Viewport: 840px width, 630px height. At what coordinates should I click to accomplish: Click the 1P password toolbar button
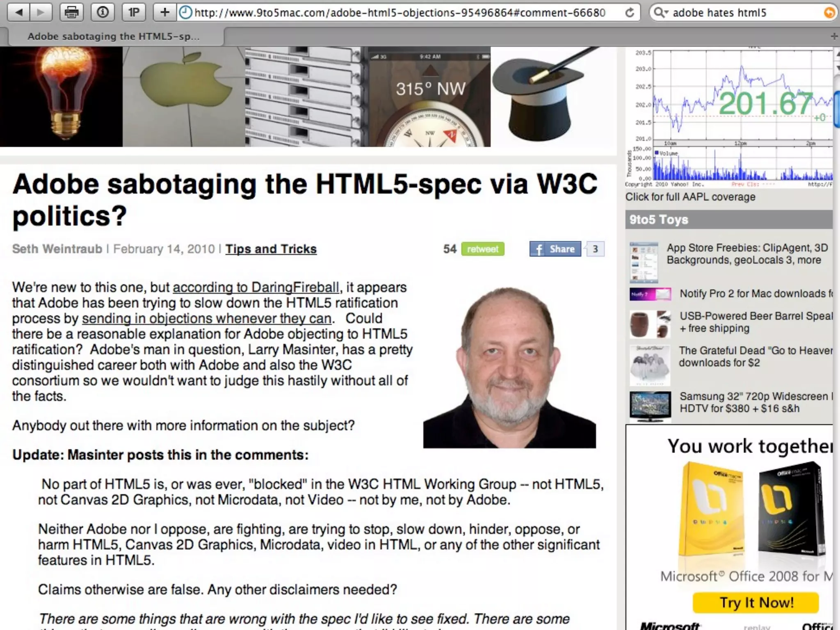pyautogui.click(x=134, y=13)
